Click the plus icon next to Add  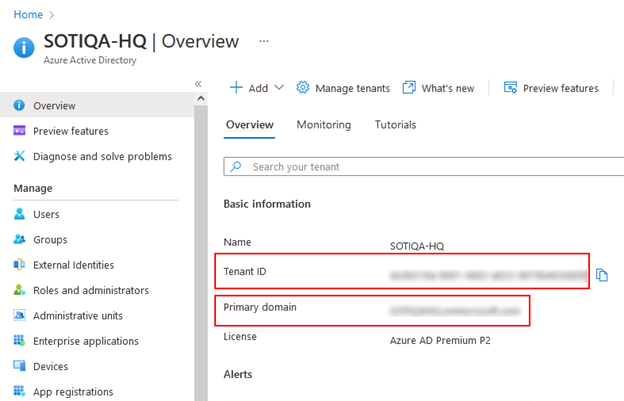(236, 88)
